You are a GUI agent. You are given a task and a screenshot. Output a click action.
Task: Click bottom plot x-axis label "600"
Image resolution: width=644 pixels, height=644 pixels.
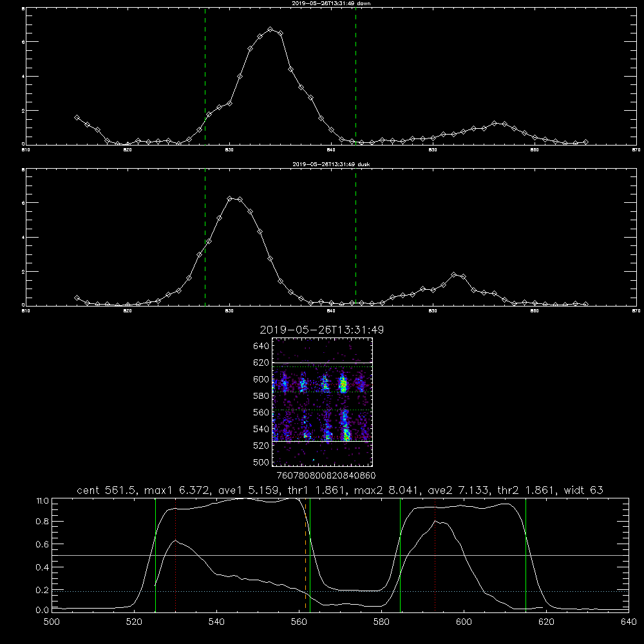click(x=464, y=622)
